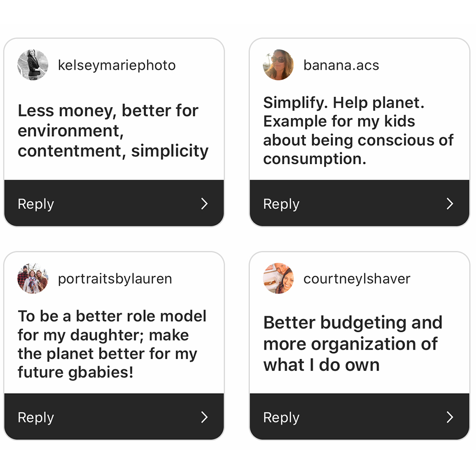This screenshot has width=476, height=476.
Task: Select the 'Less money, better for environment' response text
Action: pyautogui.click(x=113, y=131)
